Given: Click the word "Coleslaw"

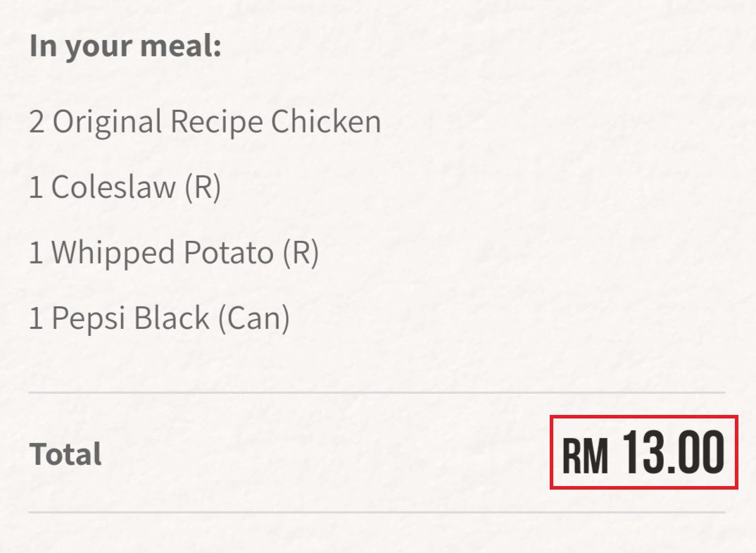Looking at the screenshot, I should pos(114,187).
